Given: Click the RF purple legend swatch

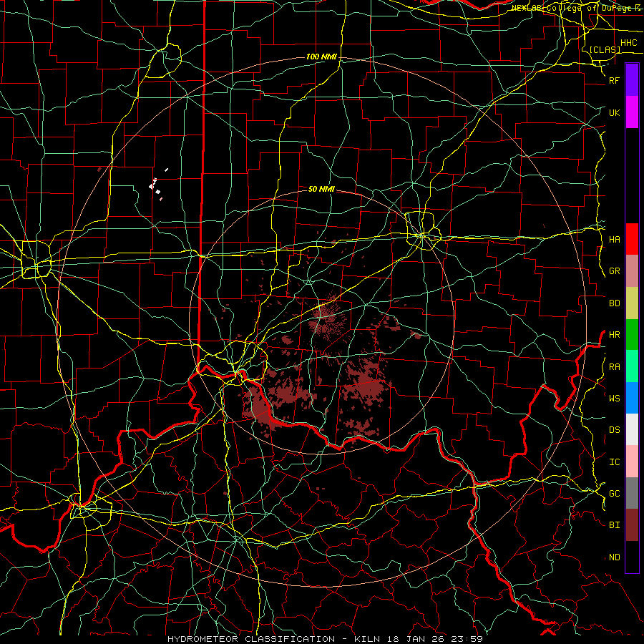Looking at the screenshot, I should point(632,80).
